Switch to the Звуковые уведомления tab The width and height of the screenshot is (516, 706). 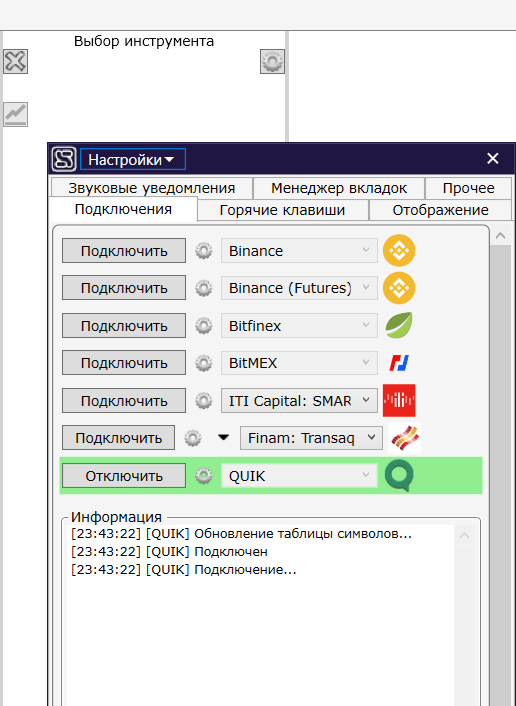152,188
